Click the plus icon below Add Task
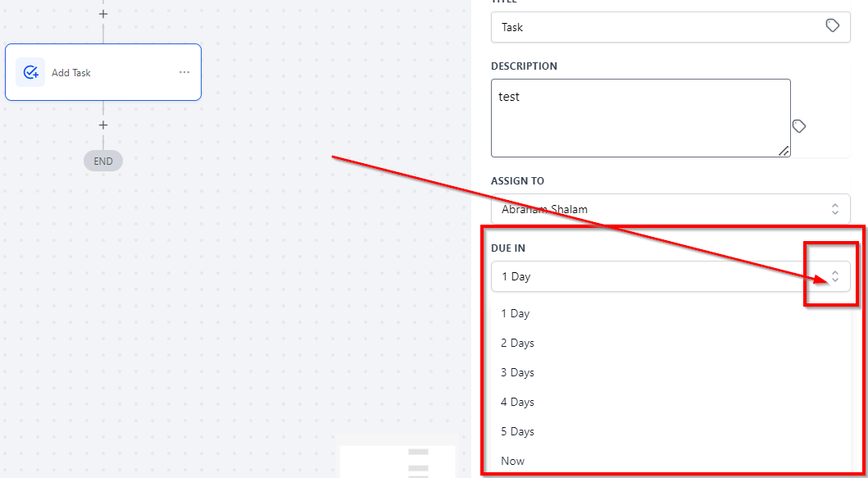 pyautogui.click(x=103, y=125)
